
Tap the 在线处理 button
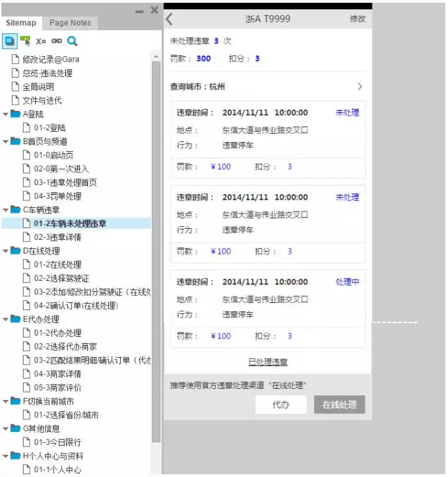tap(339, 405)
